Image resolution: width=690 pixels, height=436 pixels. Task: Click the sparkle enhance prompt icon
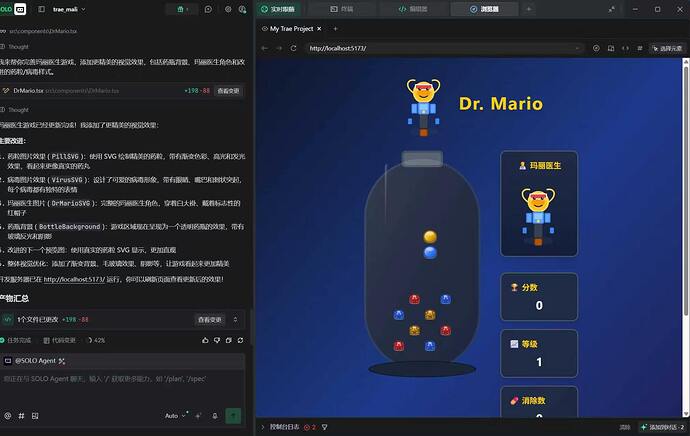tap(198, 415)
